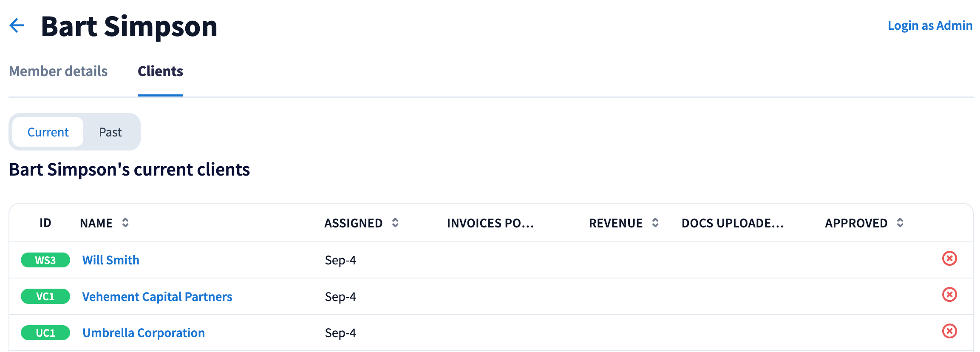The image size is (980, 352).
Task: Switch to Past clients toggle
Action: 110,132
